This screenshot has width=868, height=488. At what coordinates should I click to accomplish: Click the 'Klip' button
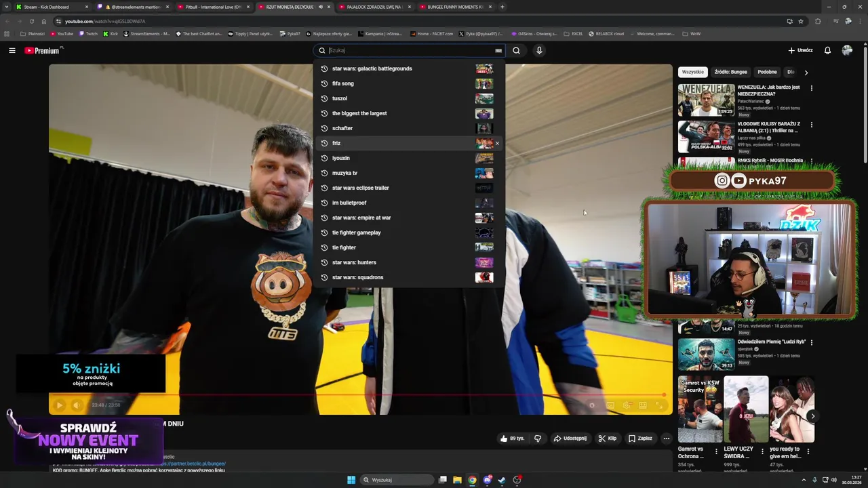pos(608,439)
